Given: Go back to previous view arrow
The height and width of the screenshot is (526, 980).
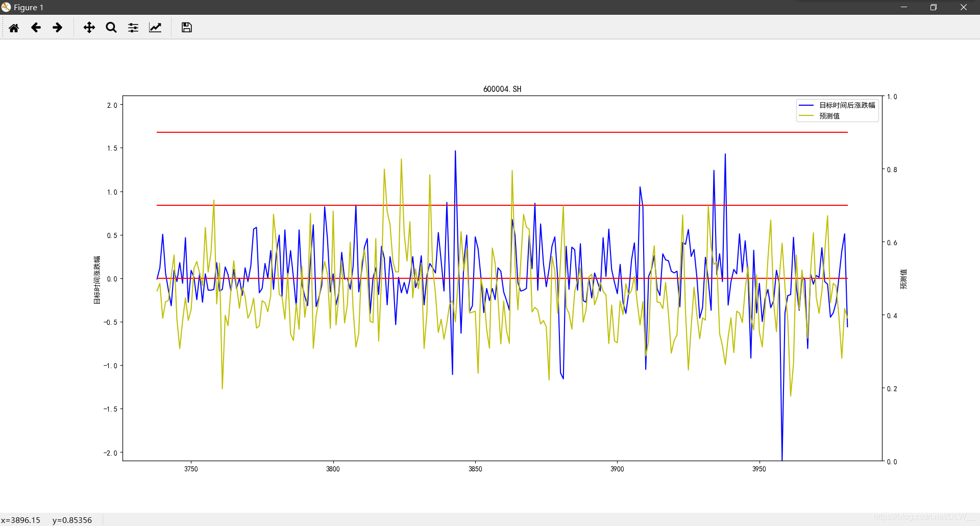Looking at the screenshot, I should pos(36,28).
